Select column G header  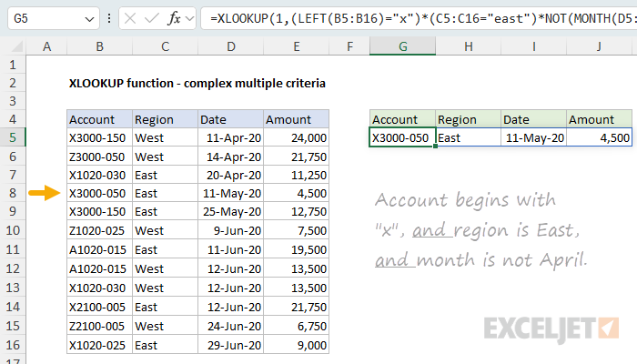pyautogui.click(x=402, y=46)
